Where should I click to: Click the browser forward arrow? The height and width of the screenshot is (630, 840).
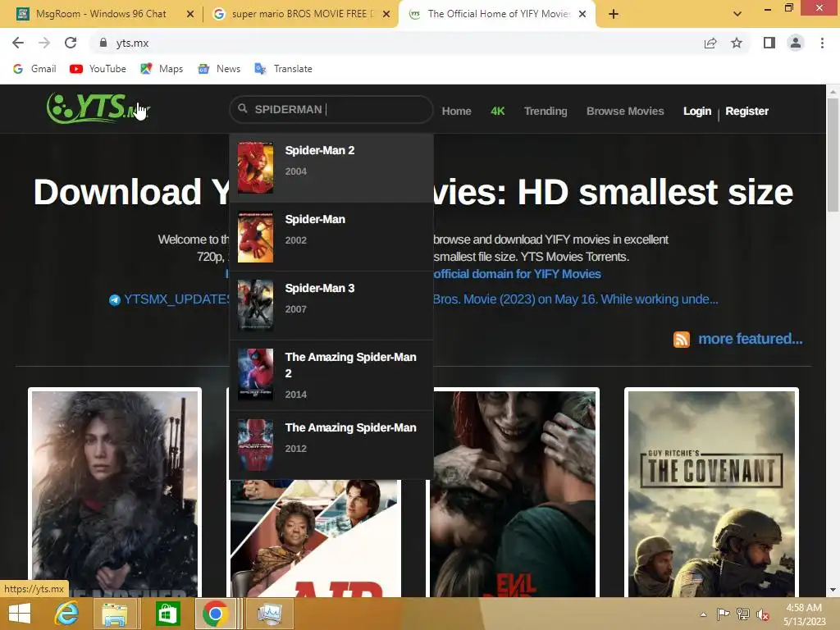44,43
